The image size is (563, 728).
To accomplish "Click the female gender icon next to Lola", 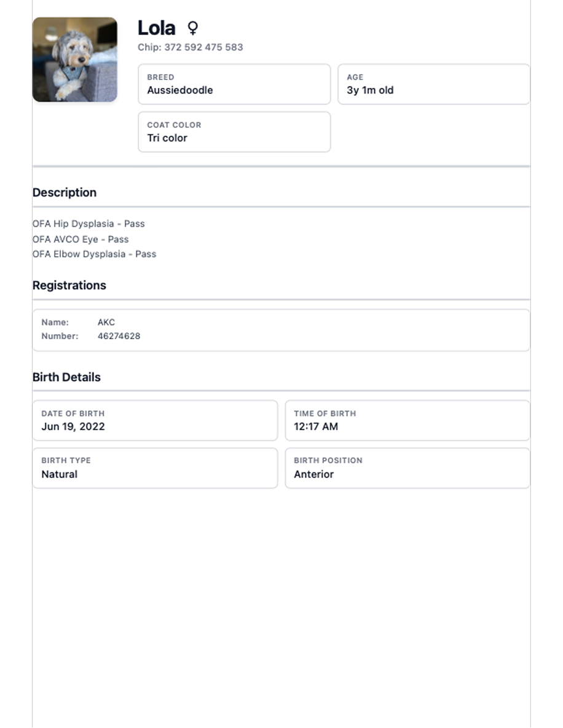I will point(192,27).
